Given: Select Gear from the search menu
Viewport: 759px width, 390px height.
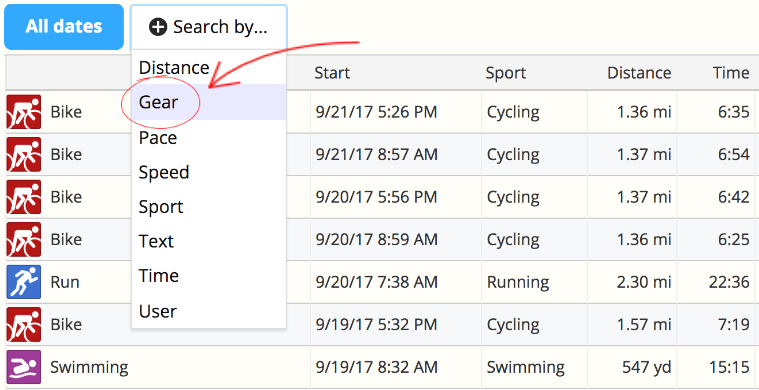Looking at the screenshot, I should pos(209,102).
